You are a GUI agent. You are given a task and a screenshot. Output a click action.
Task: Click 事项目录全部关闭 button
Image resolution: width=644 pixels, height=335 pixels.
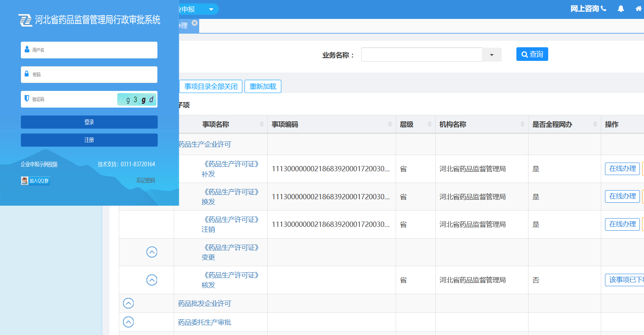click(211, 87)
